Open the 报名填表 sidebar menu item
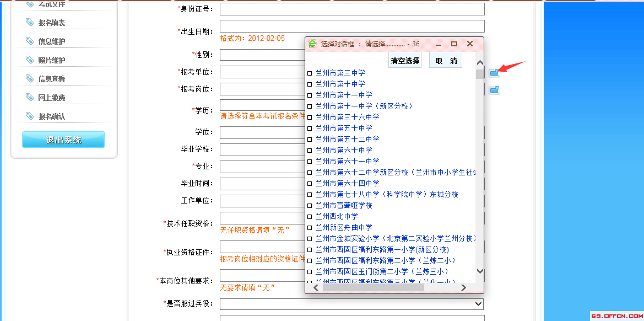 52,23
